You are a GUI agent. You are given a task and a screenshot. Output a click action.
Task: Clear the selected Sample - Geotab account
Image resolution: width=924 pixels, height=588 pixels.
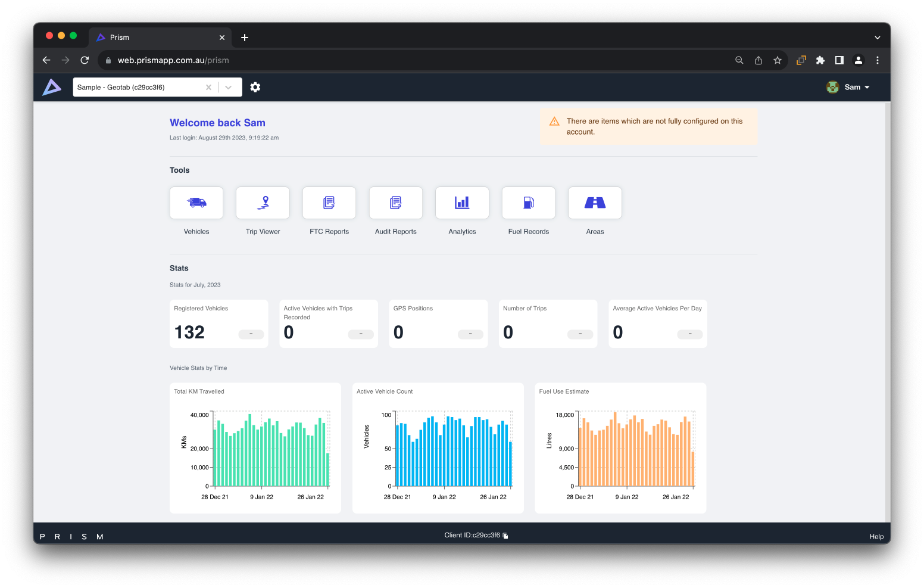[208, 88]
